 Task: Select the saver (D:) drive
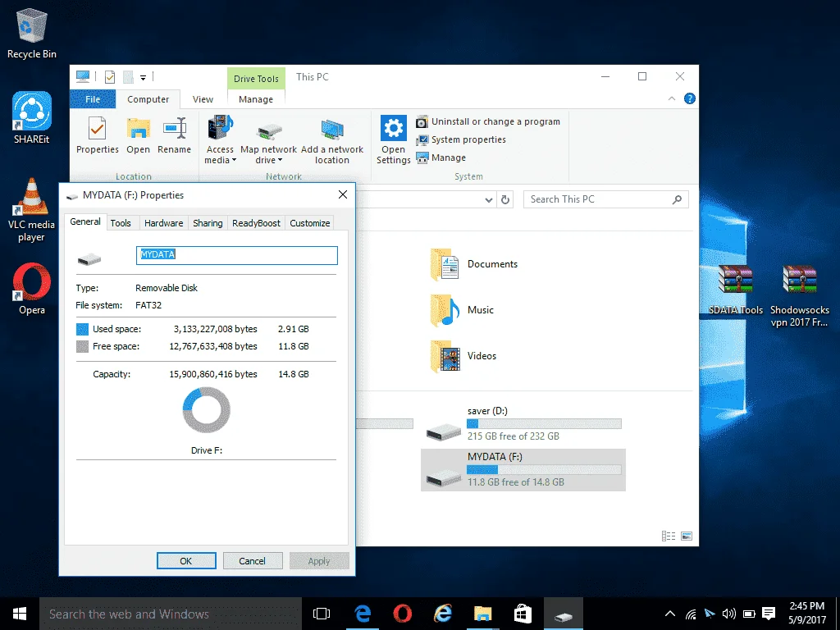pos(523,424)
